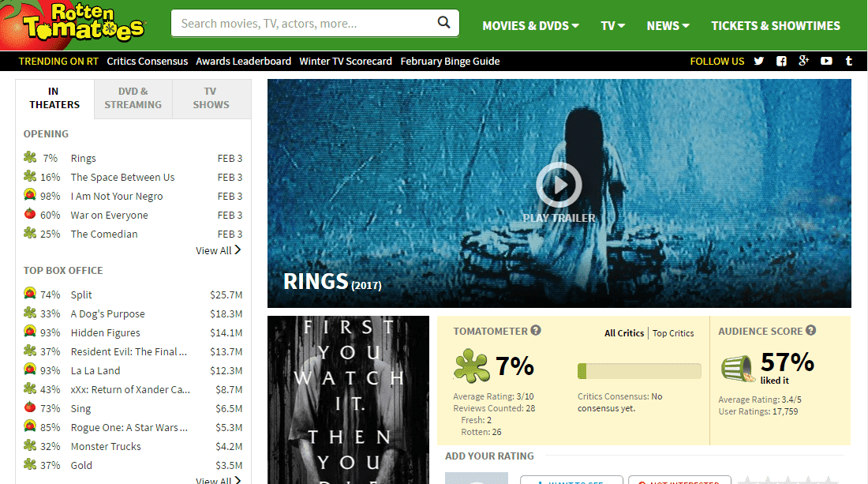Click the certified fresh icon beside Rogue One
The width and height of the screenshot is (868, 484).
(x=30, y=426)
